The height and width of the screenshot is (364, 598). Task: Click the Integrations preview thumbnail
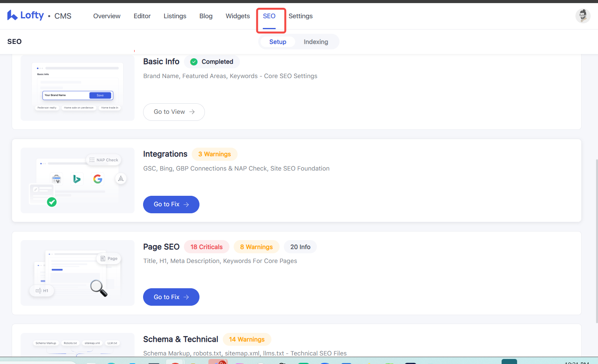tap(77, 180)
